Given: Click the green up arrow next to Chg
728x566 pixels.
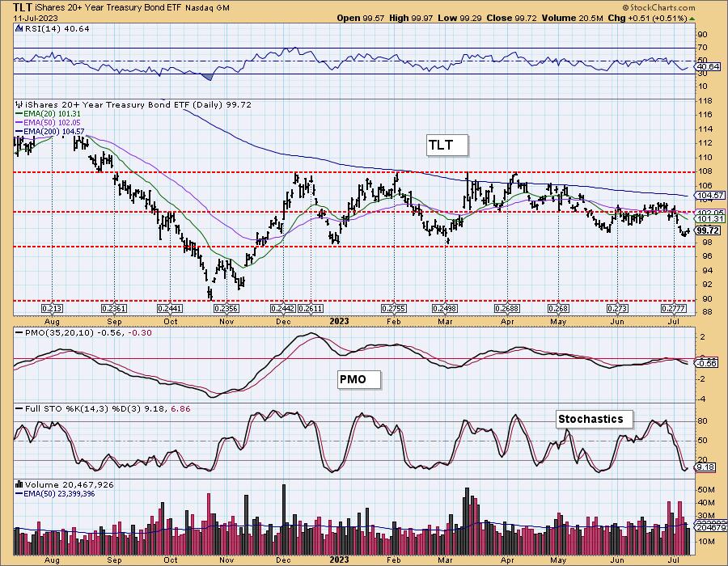Looking at the screenshot, I should [x=692, y=19].
